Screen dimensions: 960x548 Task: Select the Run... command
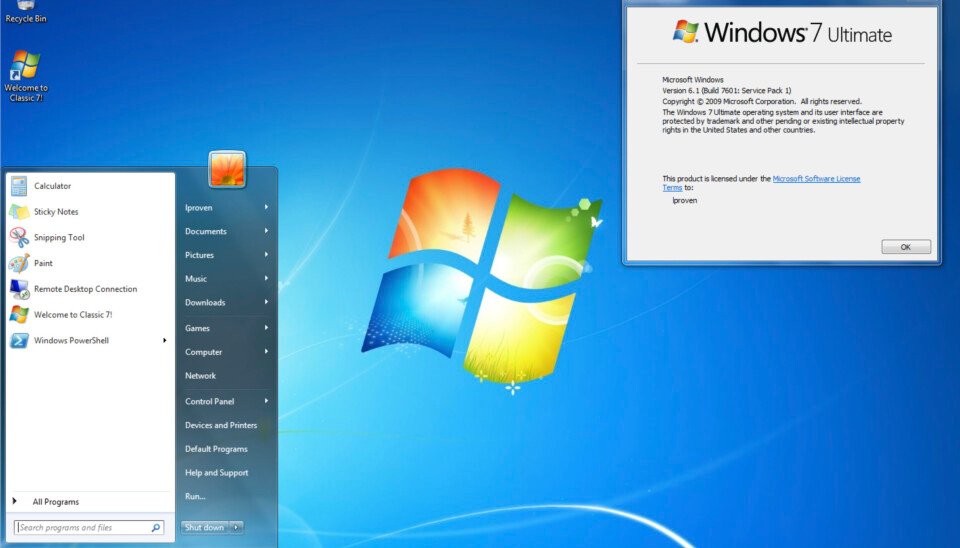pos(195,497)
